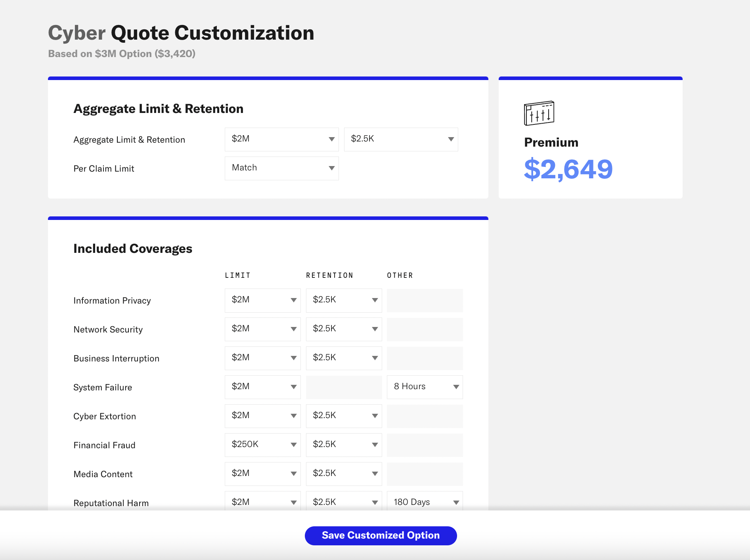Click the Per Claim Limit label
This screenshot has width=750, height=560.
point(104,168)
